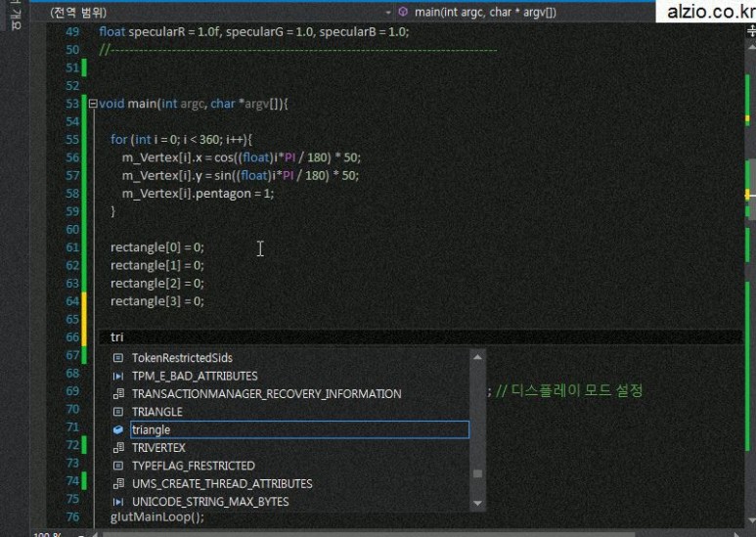Click icon beside uppercase TRIANGLE suggestion

tap(118, 412)
